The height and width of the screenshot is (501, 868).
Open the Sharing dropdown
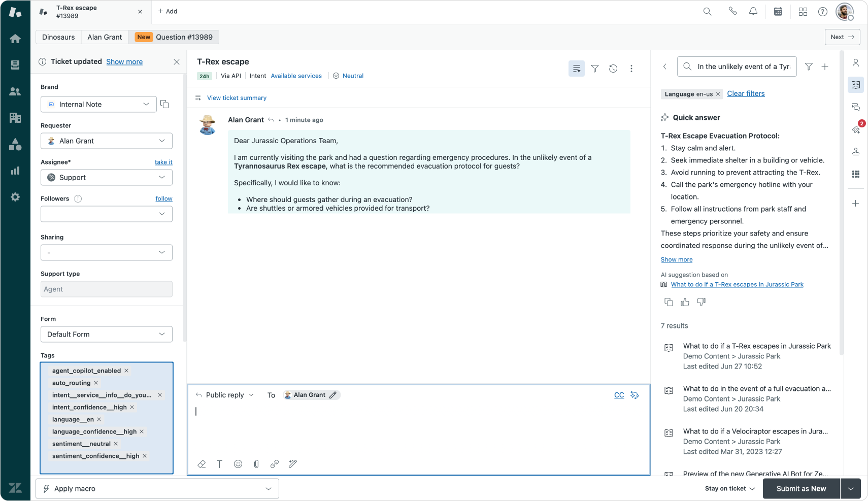click(107, 253)
